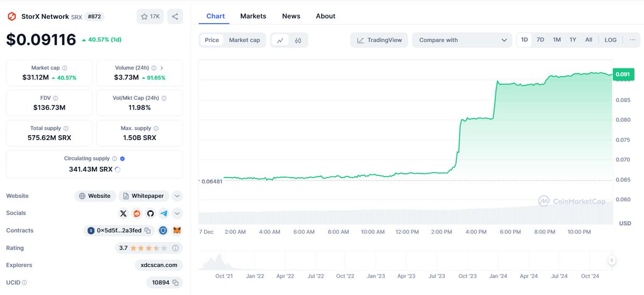Screen dimensions: 644x295
Task: Click the Volume (24h) info icon
Action: pos(153,68)
